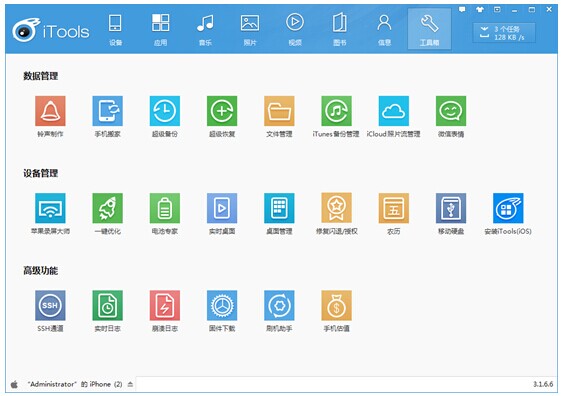Screen dimensions: 562x396
Task: Switch to the Music tab
Action: click(205, 29)
